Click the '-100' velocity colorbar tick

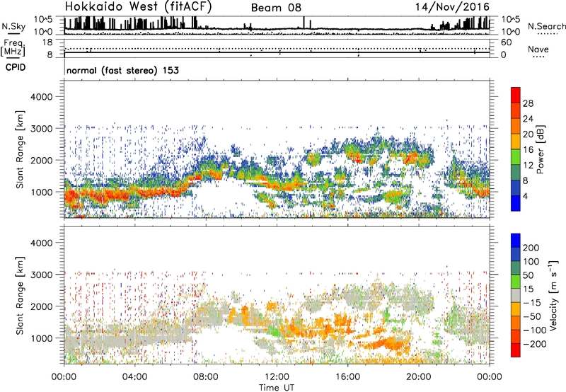coord(535,330)
